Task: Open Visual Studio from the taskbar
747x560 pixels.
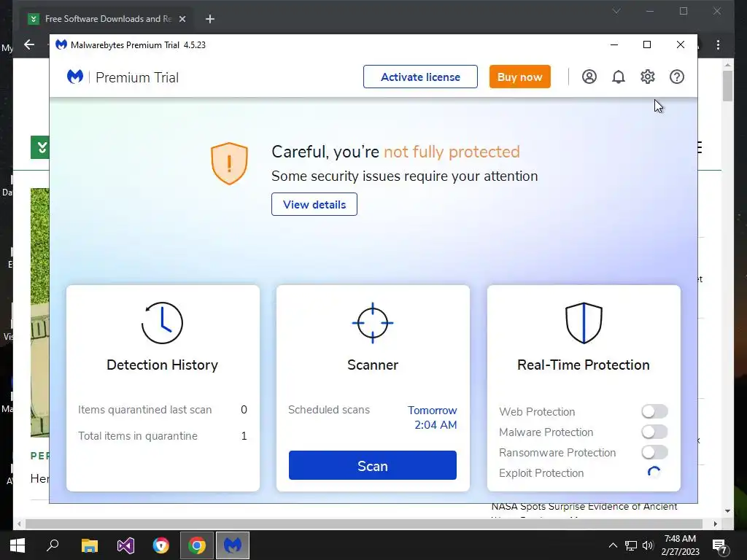Action: 125,545
